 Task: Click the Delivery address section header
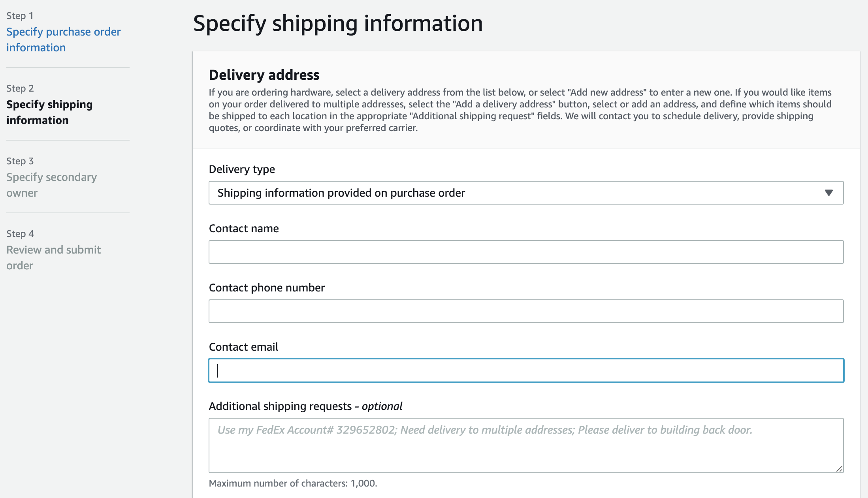pos(264,75)
